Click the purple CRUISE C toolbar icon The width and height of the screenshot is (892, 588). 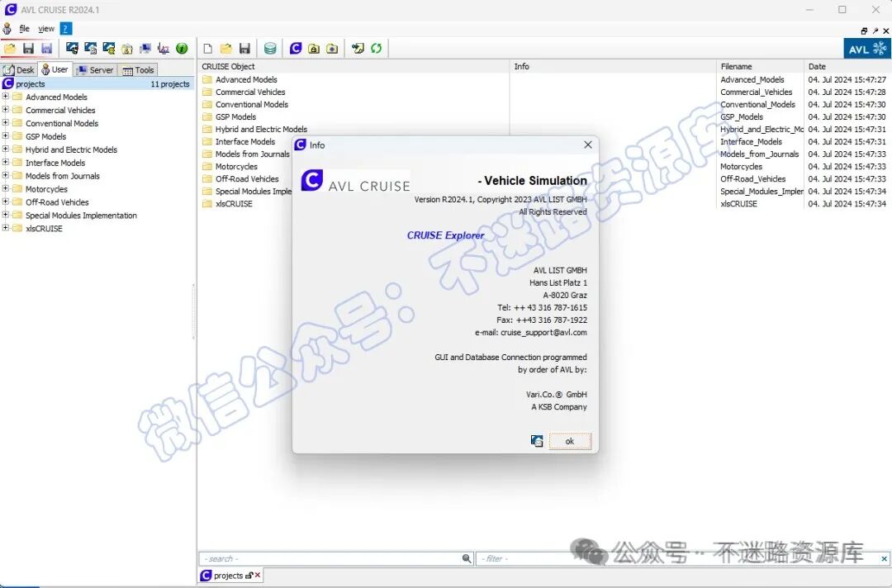point(295,49)
